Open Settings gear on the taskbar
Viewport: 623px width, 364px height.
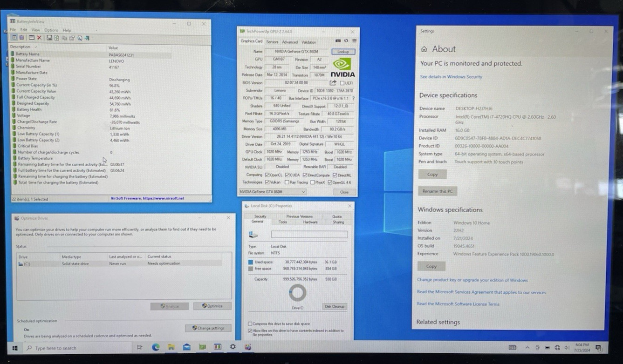point(233,347)
